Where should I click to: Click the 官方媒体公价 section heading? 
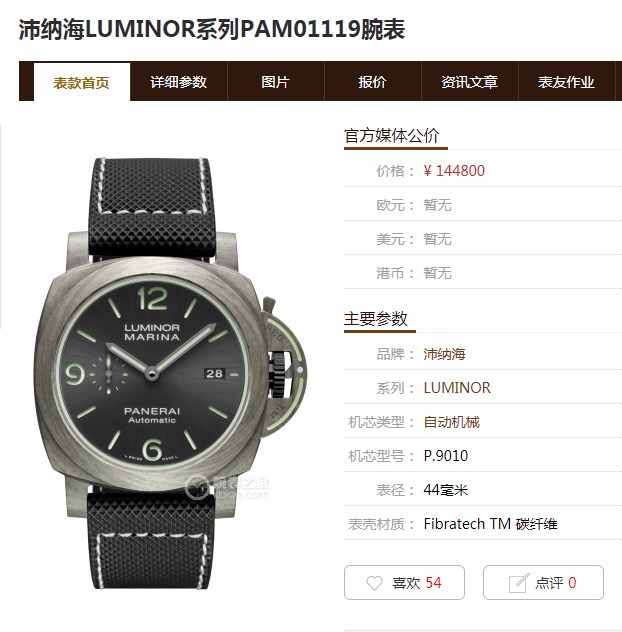pyautogui.click(x=391, y=135)
